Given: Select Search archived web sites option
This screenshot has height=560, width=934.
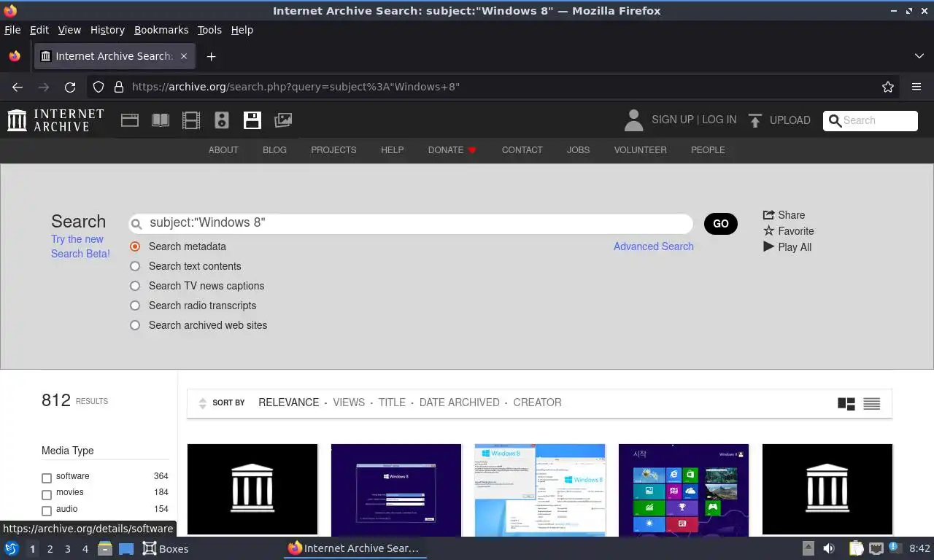Looking at the screenshot, I should coord(135,325).
